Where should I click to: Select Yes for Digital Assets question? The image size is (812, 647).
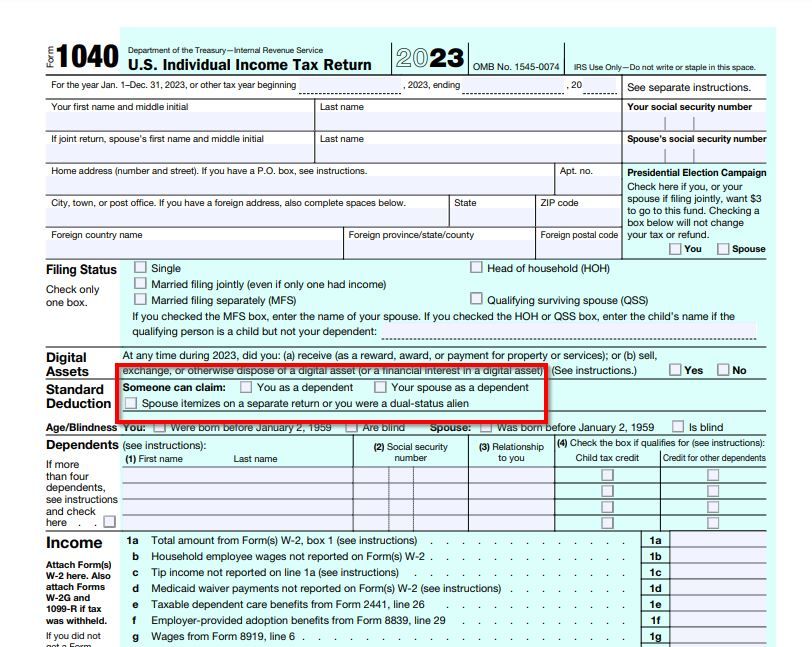pyautogui.click(x=675, y=370)
